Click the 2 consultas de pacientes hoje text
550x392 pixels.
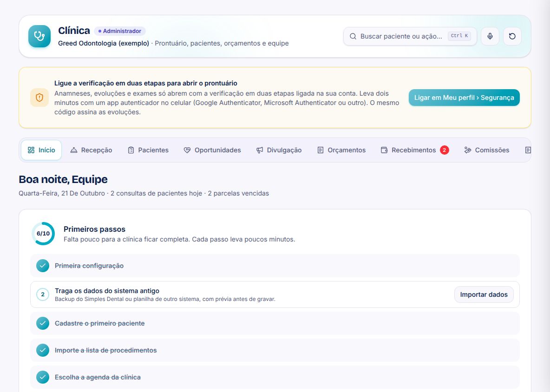(157, 193)
